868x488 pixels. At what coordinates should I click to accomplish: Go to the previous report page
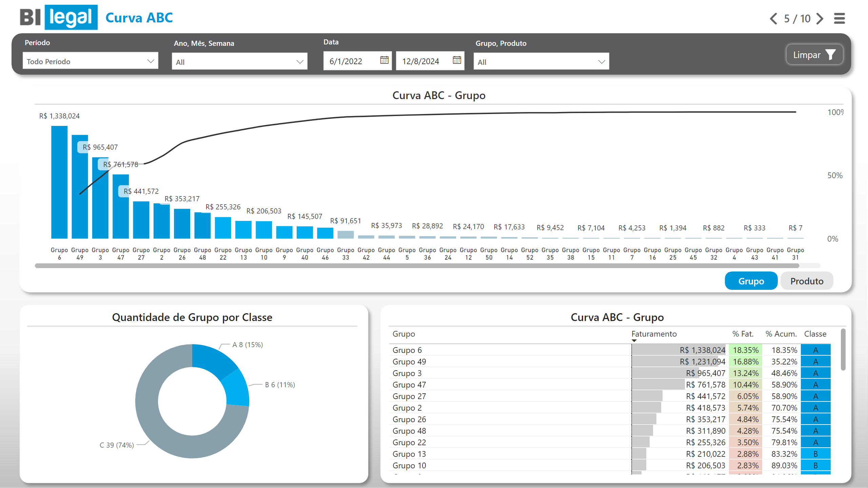click(773, 18)
